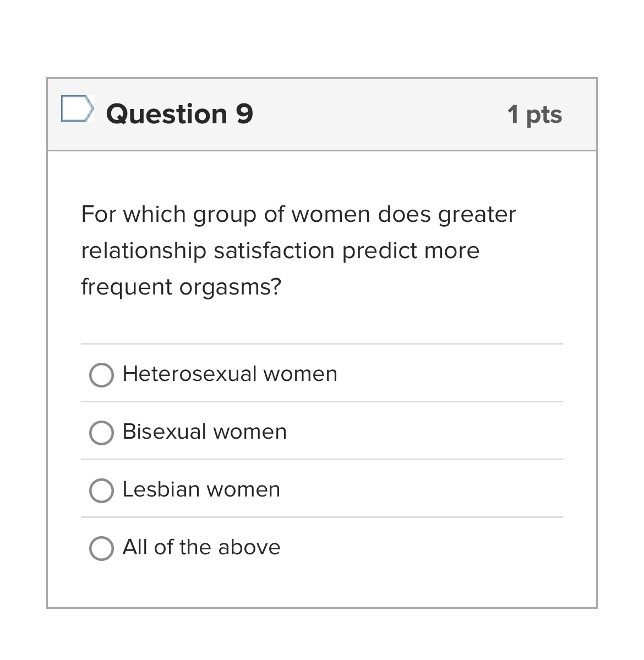Click the words 'frequent orgasms?' in the question
Image resolution: width=644 pixels, height=660 pixels.
point(181,287)
